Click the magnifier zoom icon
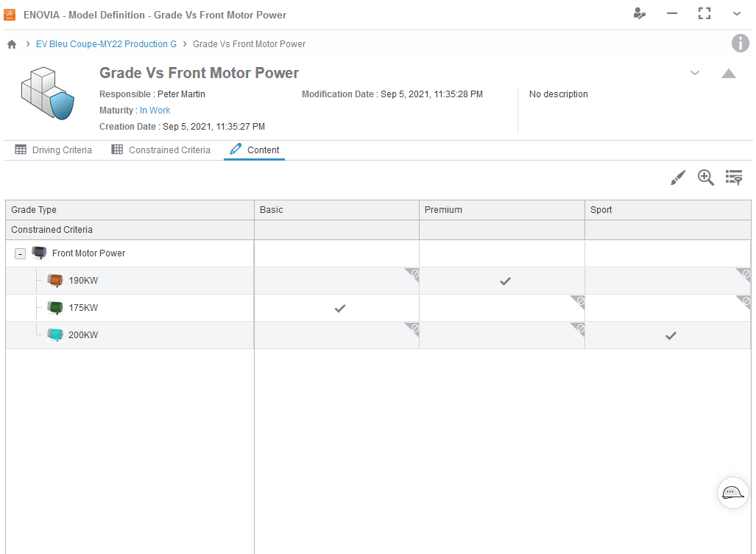This screenshot has height=554, width=756. (x=706, y=178)
